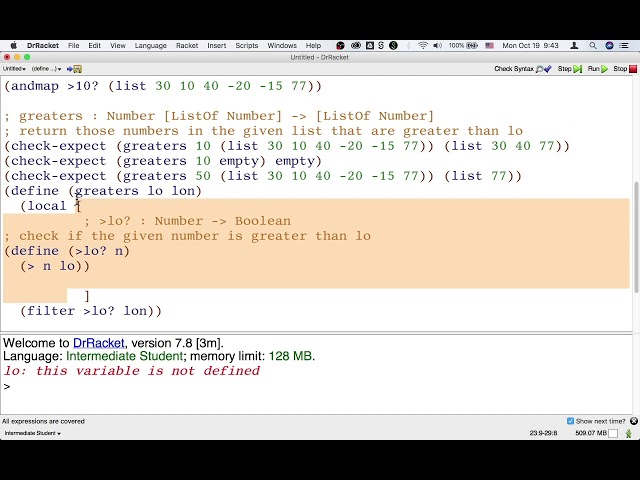Screen dimensions: 640x480
Task: Click the red Stop button
Action: click(625, 69)
